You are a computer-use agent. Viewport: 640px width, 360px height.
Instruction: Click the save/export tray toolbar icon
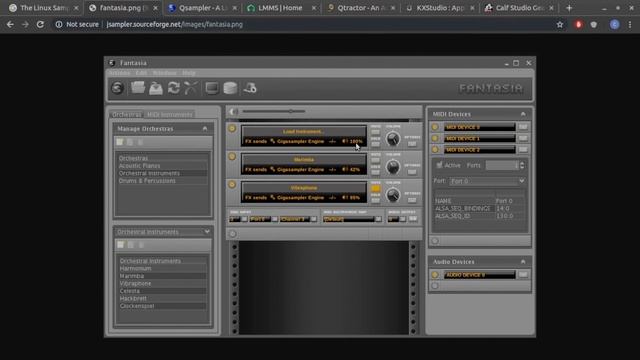click(156, 88)
